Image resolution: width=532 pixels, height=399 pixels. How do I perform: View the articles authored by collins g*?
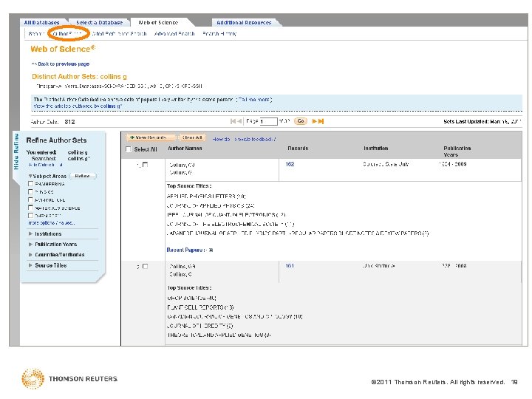click(78, 106)
